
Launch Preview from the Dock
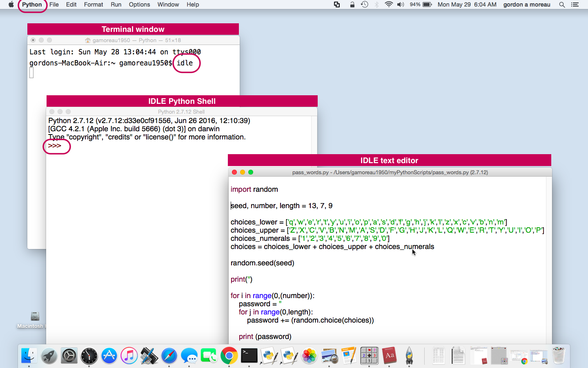329,356
